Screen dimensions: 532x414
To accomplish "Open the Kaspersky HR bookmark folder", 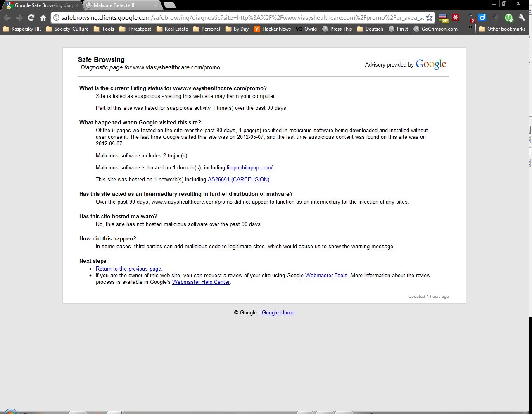I will click(x=22, y=29).
